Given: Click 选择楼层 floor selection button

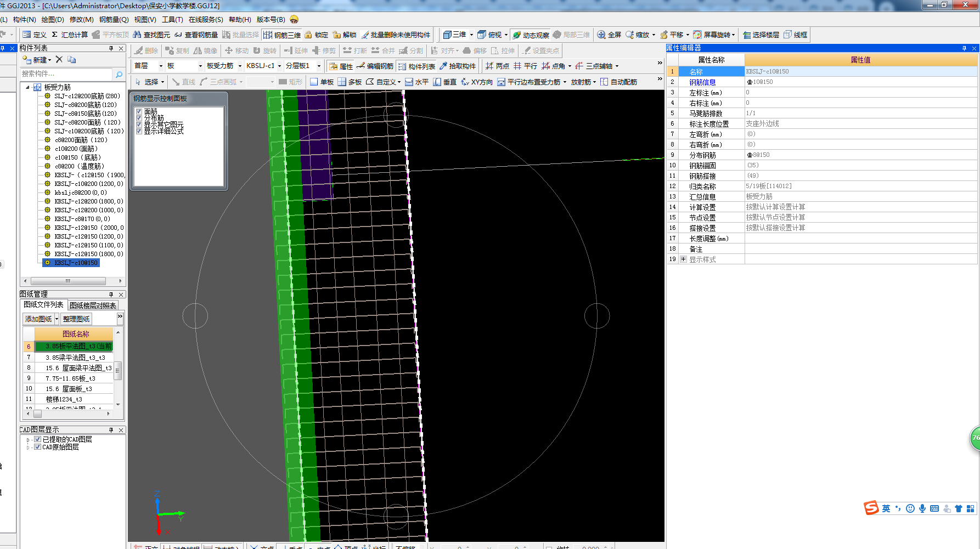Looking at the screenshot, I should tap(761, 35).
